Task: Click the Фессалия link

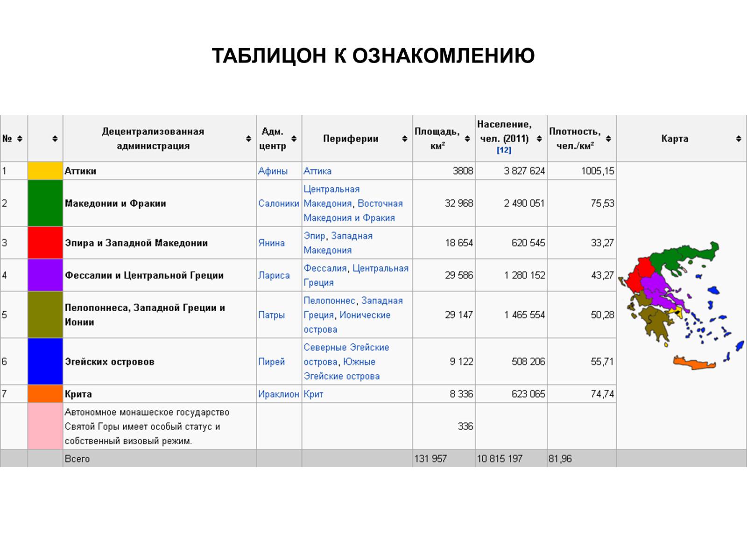Action: click(325, 268)
